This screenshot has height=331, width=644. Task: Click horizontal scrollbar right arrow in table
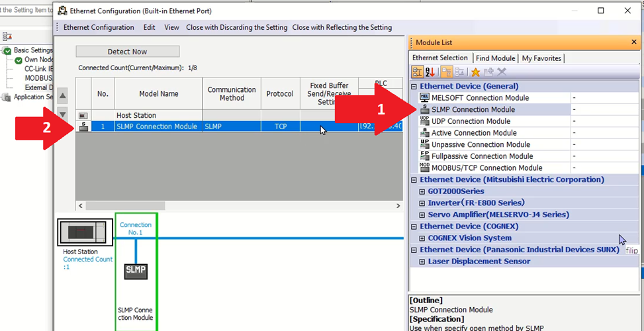398,206
